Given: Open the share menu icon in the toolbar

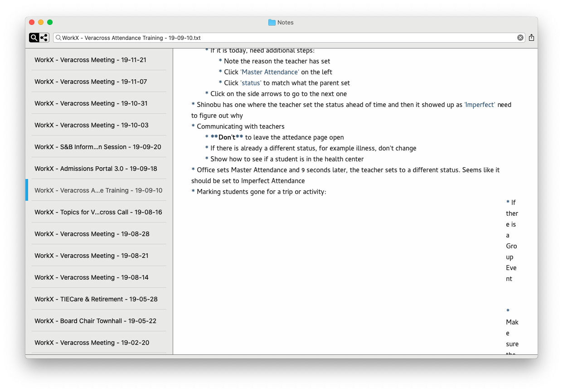Looking at the screenshot, I should coord(531,38).
